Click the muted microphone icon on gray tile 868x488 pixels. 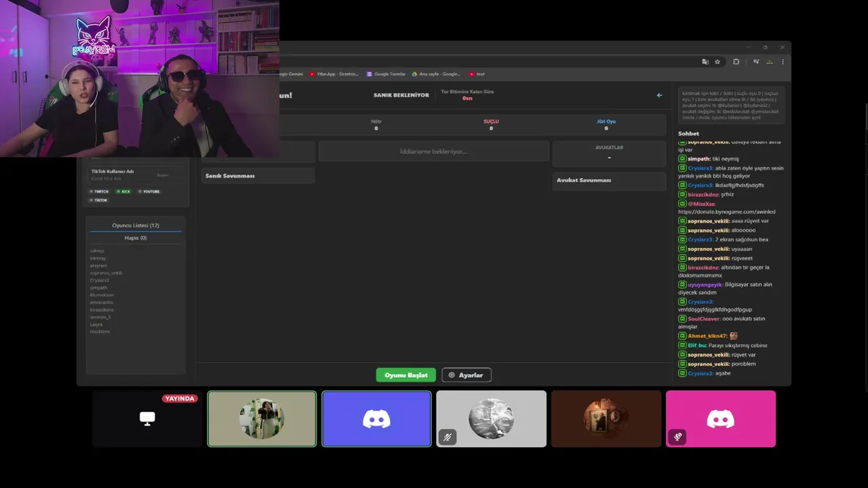(448, 438)
